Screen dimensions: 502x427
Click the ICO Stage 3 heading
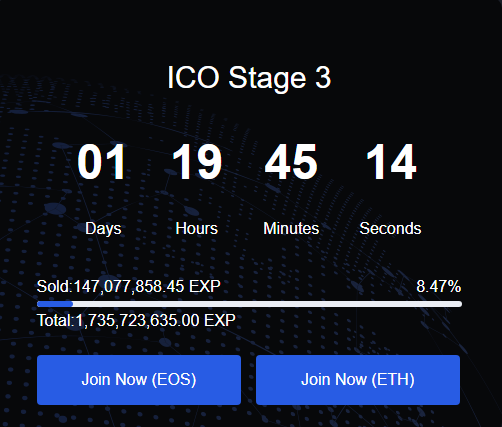(x=249, y=78)
